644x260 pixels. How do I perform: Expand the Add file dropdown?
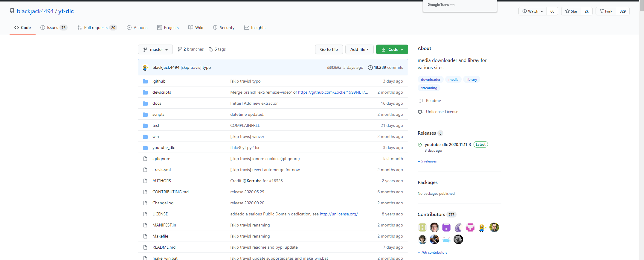(x=359, y=49)
